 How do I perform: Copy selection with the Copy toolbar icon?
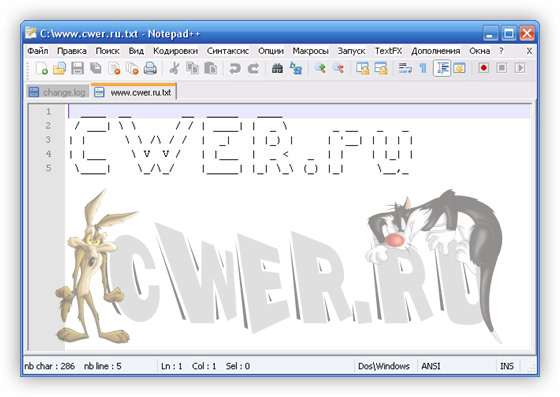(192, 68)
